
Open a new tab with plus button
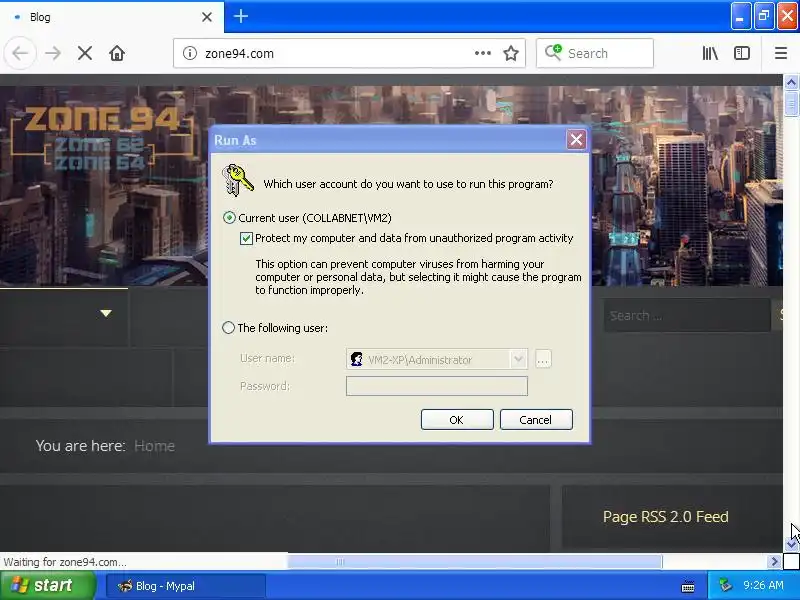pos(240,16)
